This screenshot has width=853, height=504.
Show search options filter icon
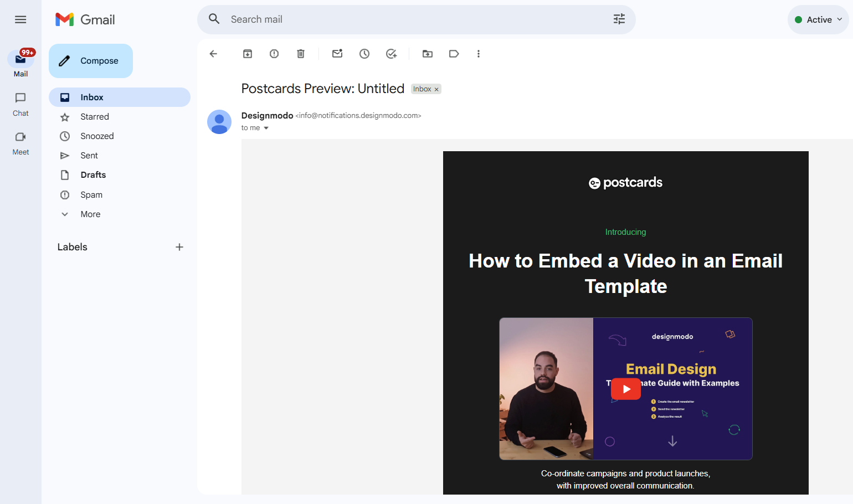click(x=619, y=19)
